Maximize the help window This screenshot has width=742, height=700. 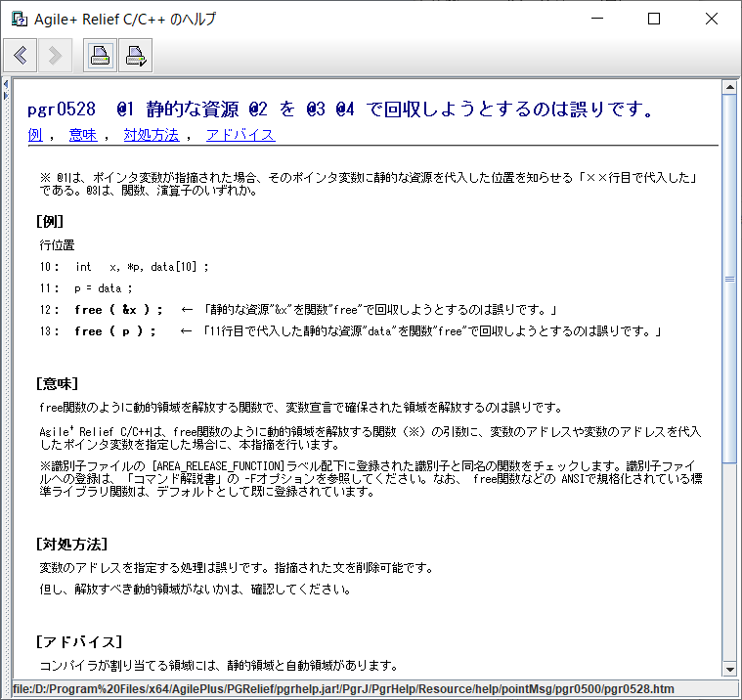(x=654, y=19)
